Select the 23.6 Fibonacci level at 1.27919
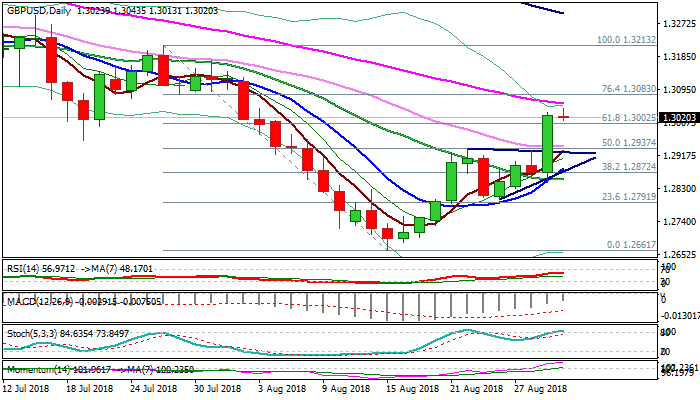The image size is (700, 400). (x=627, y=197)
